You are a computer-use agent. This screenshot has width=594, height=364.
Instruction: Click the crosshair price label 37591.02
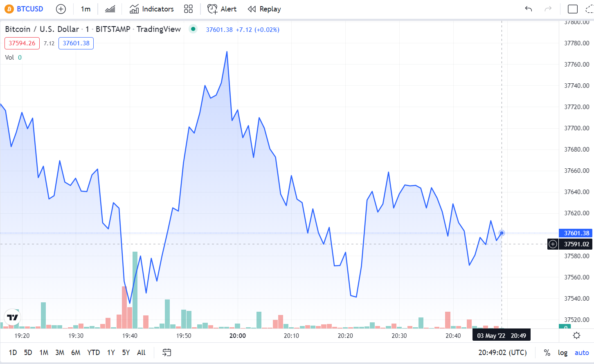pos(576,244)
